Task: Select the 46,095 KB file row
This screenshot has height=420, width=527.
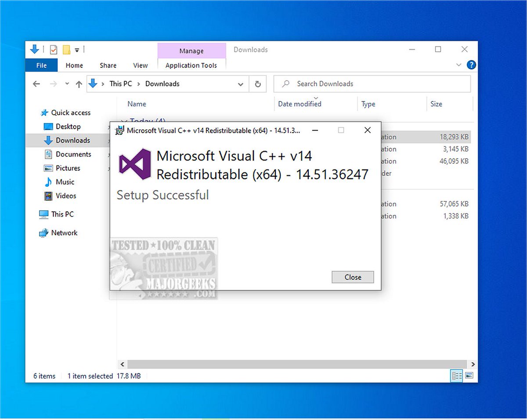Action: (x=426, y=161)
